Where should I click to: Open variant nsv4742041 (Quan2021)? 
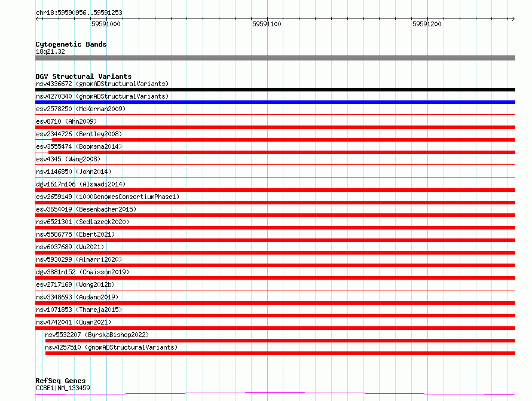[74, 322]
